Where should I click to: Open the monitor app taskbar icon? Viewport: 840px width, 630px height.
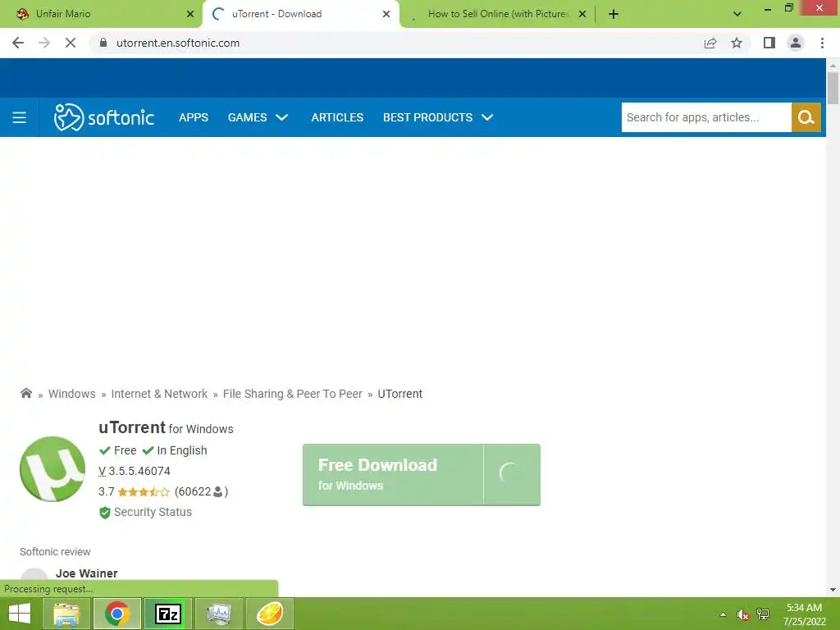tap(218, 614)
